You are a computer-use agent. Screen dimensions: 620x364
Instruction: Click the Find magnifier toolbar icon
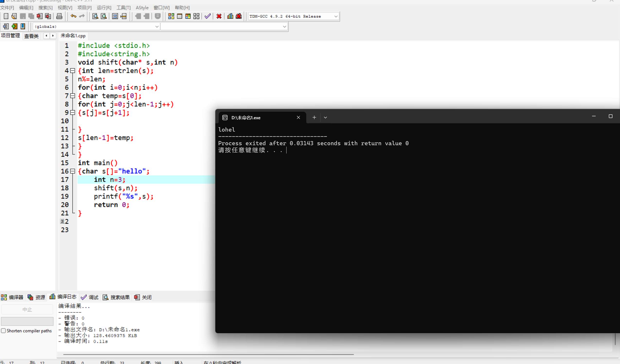(x=95, y=16)
